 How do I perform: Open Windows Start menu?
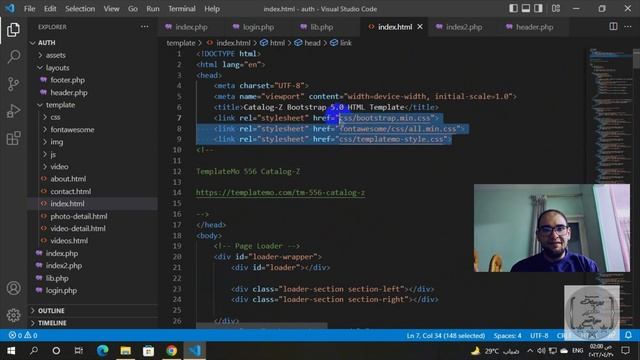pyautogui.click(x=11, y=351)
